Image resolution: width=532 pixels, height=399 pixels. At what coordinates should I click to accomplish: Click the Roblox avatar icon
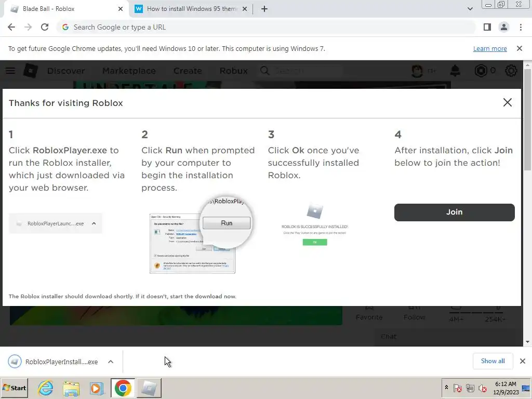417,71
